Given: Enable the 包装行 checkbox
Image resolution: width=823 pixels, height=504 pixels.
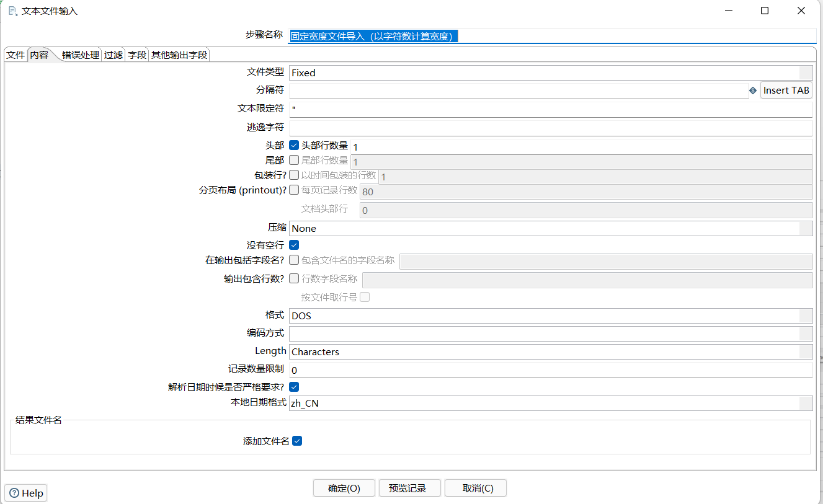Looking at the screenshot, I should click(294, 175).
